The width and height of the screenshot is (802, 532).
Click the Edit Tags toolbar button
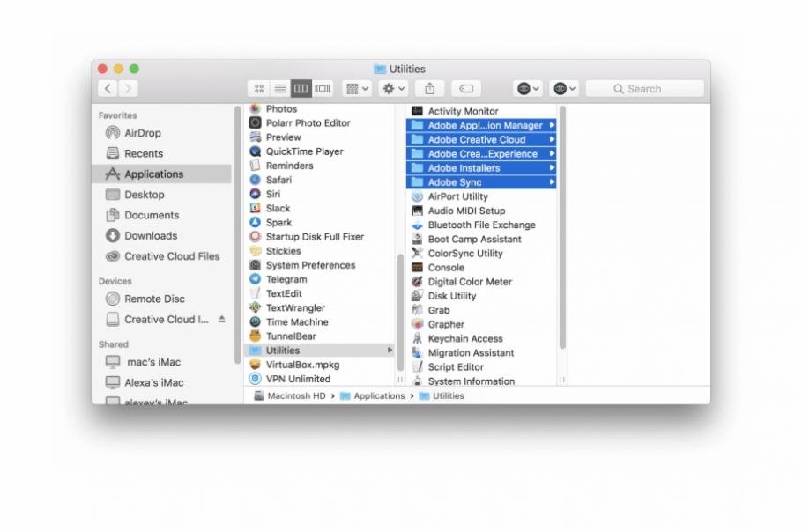[x=466, y=89]
